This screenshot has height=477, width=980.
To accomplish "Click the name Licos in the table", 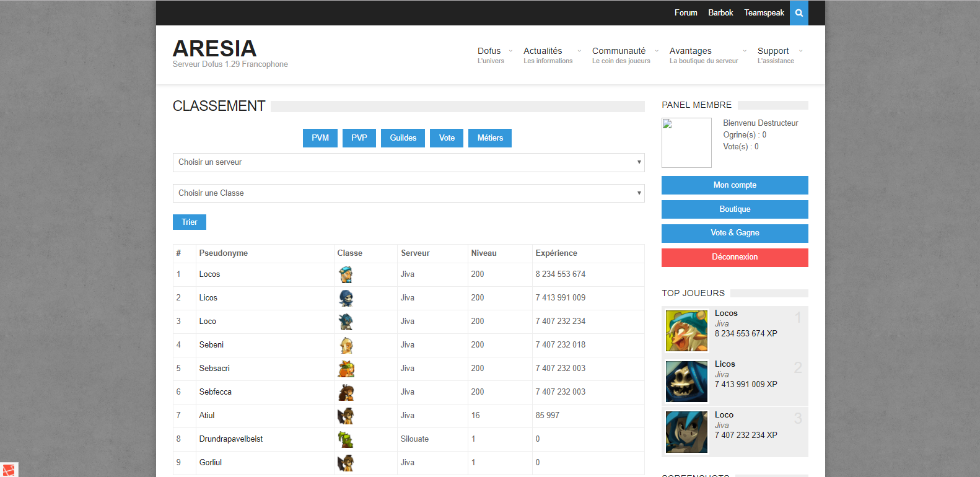I will click(208, 298).
